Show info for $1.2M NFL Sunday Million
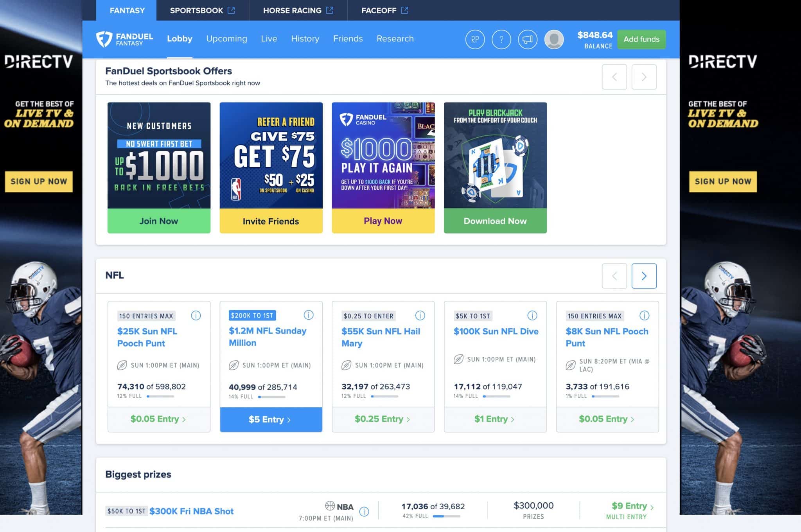801x532 pixels. 309,315
